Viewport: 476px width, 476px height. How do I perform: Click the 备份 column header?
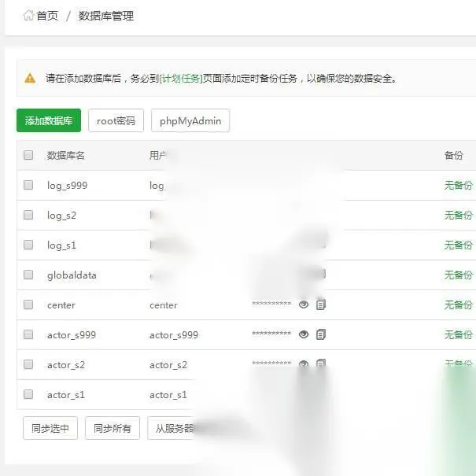(453, 156)
